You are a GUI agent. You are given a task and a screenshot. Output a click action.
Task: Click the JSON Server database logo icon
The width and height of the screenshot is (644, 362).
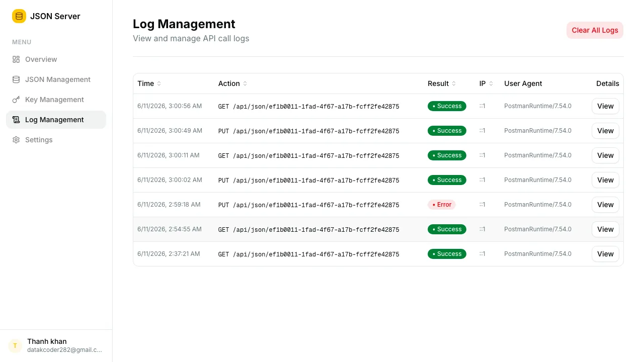click(19, 16)
